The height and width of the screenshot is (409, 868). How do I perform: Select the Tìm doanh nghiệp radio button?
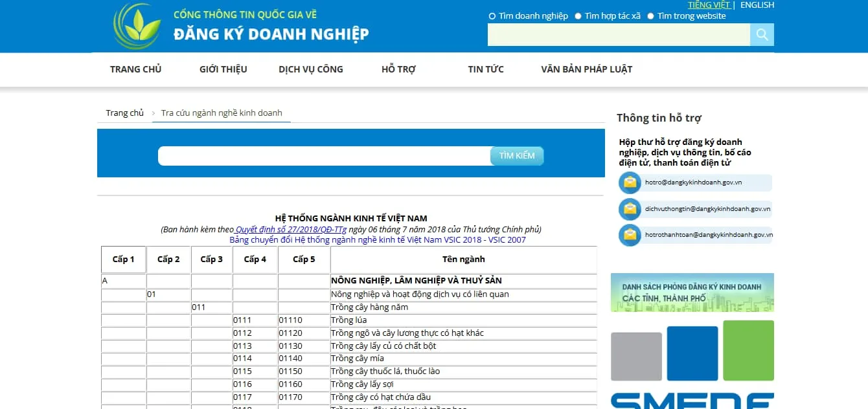click(x=492, y=16)
